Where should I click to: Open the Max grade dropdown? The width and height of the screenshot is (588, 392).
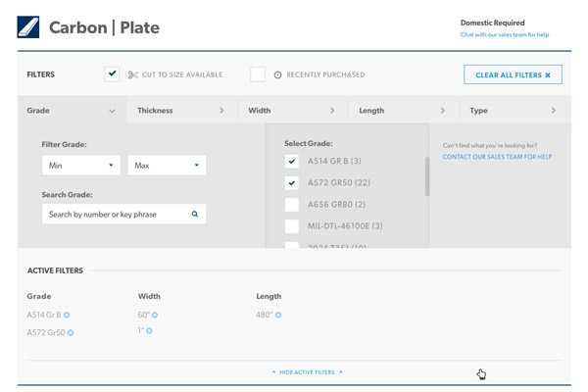tap(167, 165)
